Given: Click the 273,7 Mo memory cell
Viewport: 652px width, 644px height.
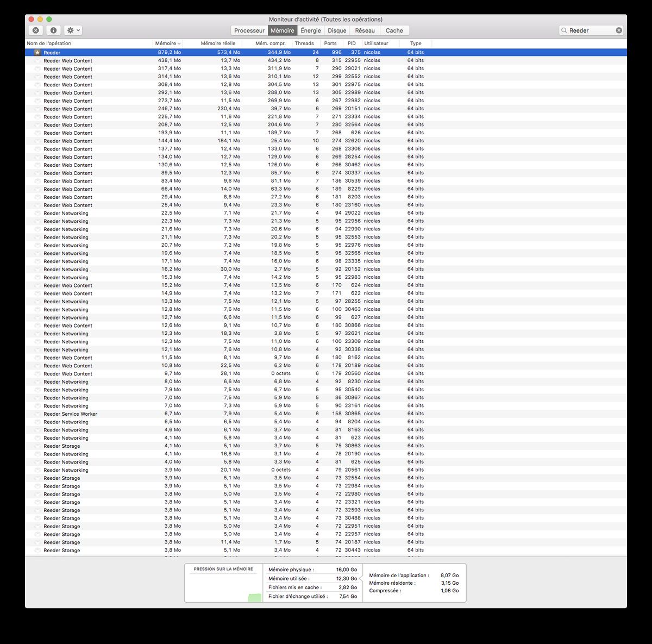Looking at the screenshot, I should click(x=170, y=101).
